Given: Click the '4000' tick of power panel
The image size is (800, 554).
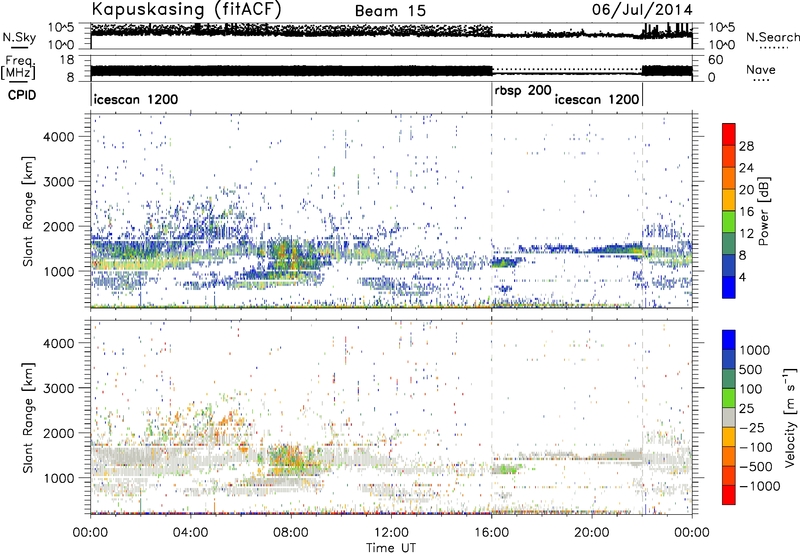Looking at the screenshot, I should 58,137.
